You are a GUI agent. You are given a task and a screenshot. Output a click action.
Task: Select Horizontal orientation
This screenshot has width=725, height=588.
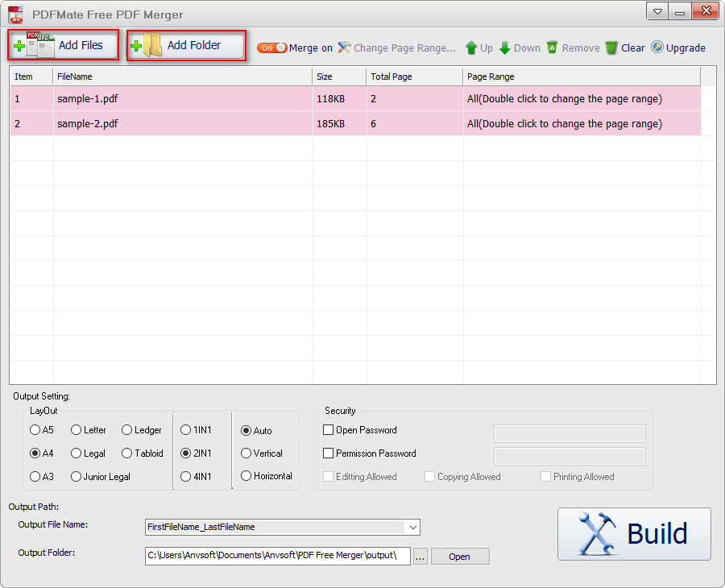click(x=246, y=476)
